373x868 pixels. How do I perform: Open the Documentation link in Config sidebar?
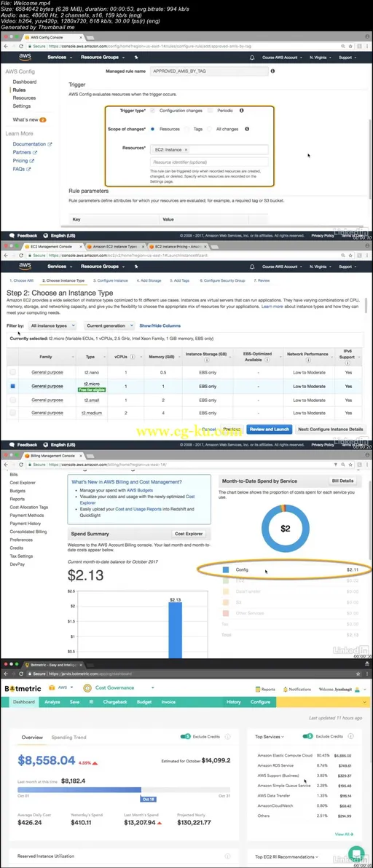click(32, 144)
